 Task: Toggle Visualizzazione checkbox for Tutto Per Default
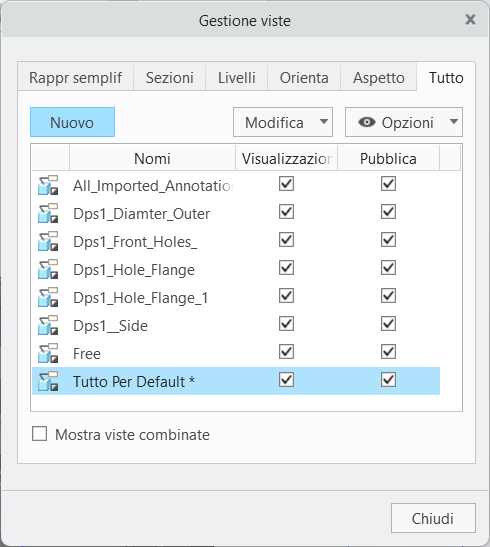point(286,380)
